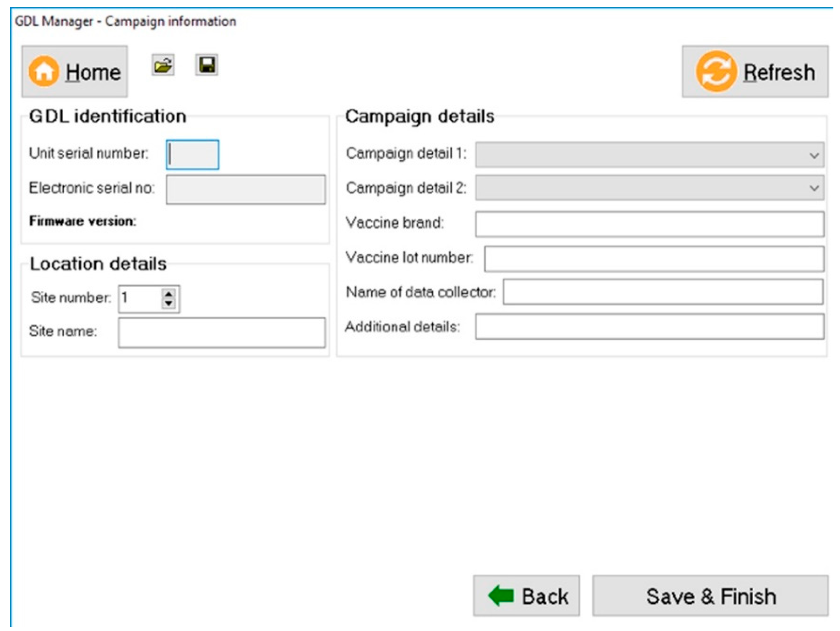Click the orange Home icon
840x631 pixels.
(x=44, y=72)
